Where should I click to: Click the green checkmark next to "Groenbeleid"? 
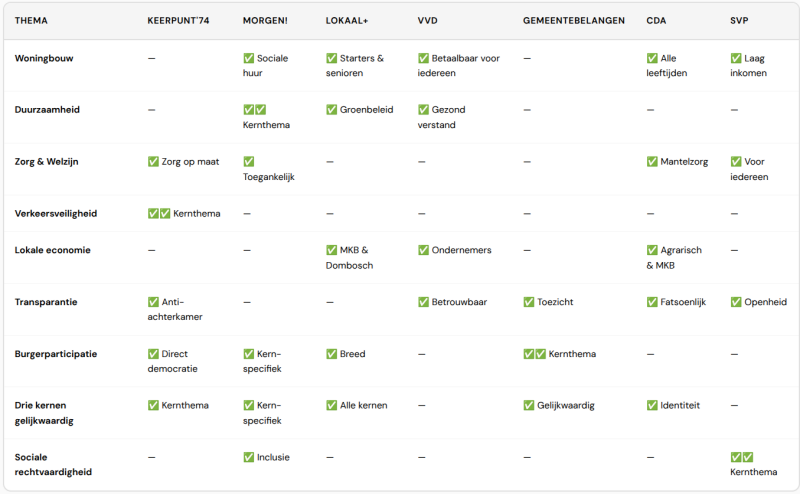pyautogui.click(x=332, y=110)
